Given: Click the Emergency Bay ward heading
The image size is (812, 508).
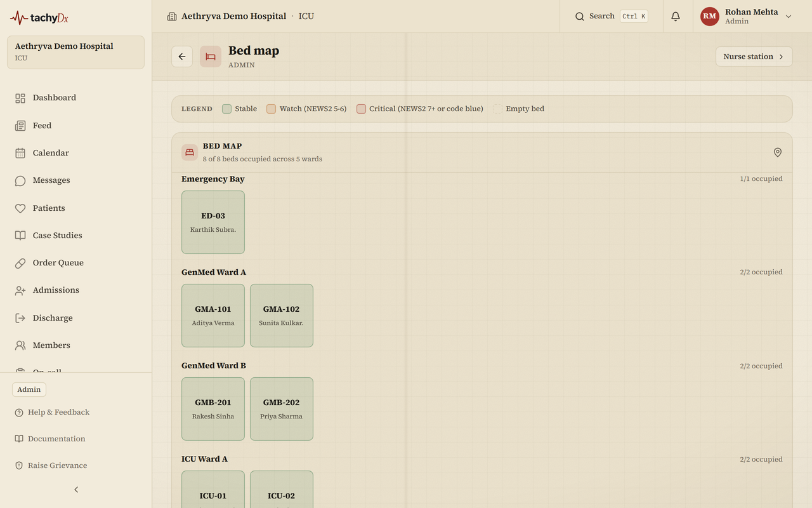Looking at the screenshot, I should coord(213,179).
